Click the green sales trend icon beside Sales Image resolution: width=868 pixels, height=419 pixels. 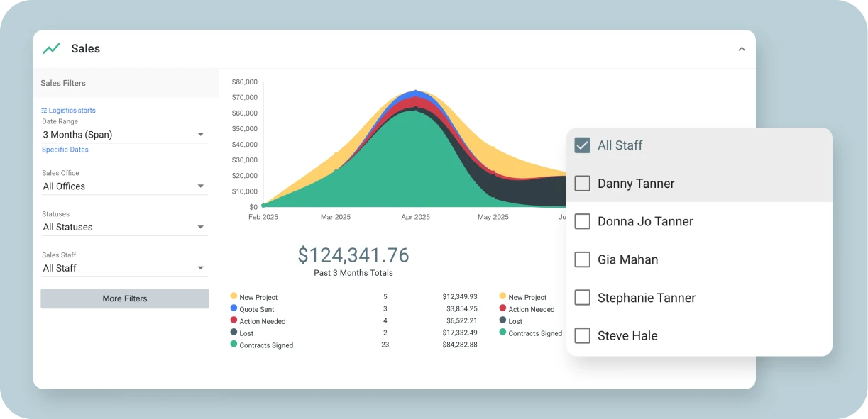coord(50,48)
